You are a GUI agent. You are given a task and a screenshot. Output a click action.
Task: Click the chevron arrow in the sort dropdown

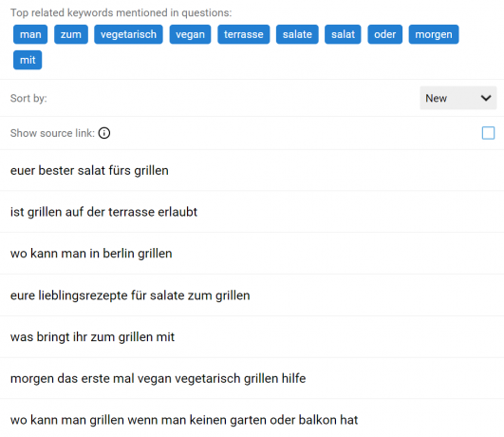coord(486,98)
